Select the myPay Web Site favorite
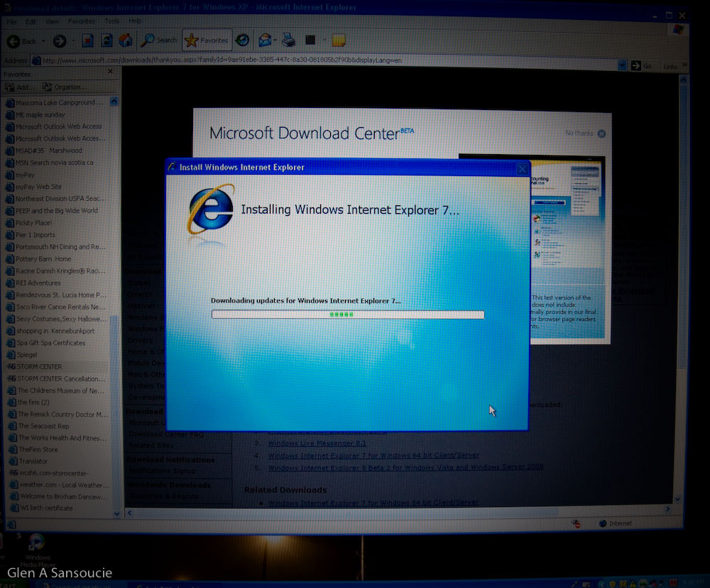This screenshot has width=710, height=588. [38, 187]
